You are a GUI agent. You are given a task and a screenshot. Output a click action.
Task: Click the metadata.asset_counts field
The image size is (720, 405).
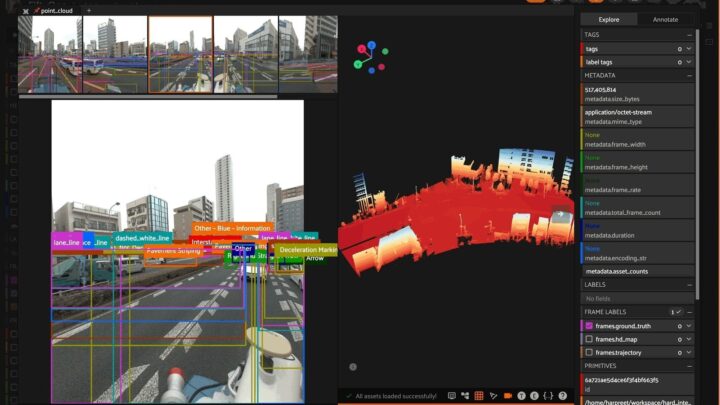[x=638, y=271]
